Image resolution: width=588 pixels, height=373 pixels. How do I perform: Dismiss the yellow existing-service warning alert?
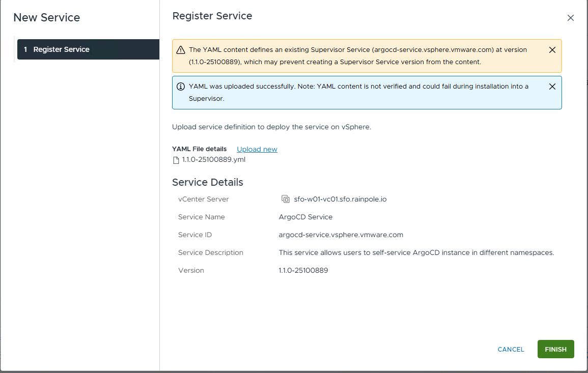tap(552, 50)
